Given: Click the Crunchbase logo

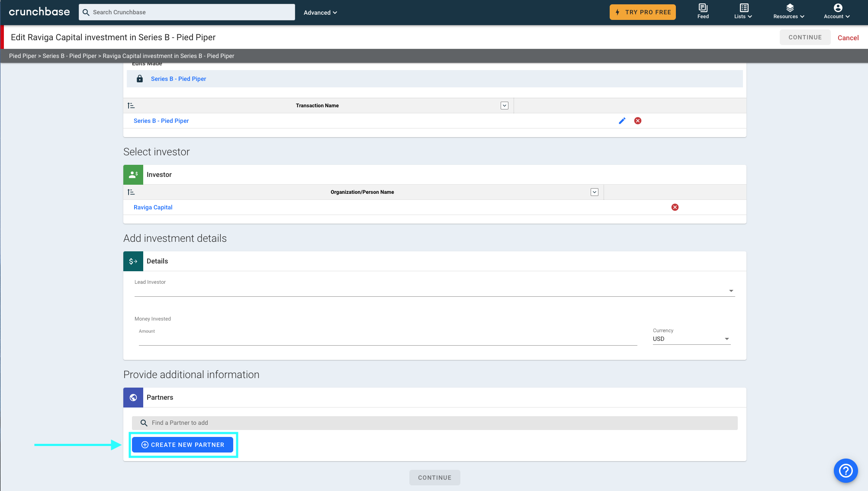Looking at the screenshot, I should 39,12.
